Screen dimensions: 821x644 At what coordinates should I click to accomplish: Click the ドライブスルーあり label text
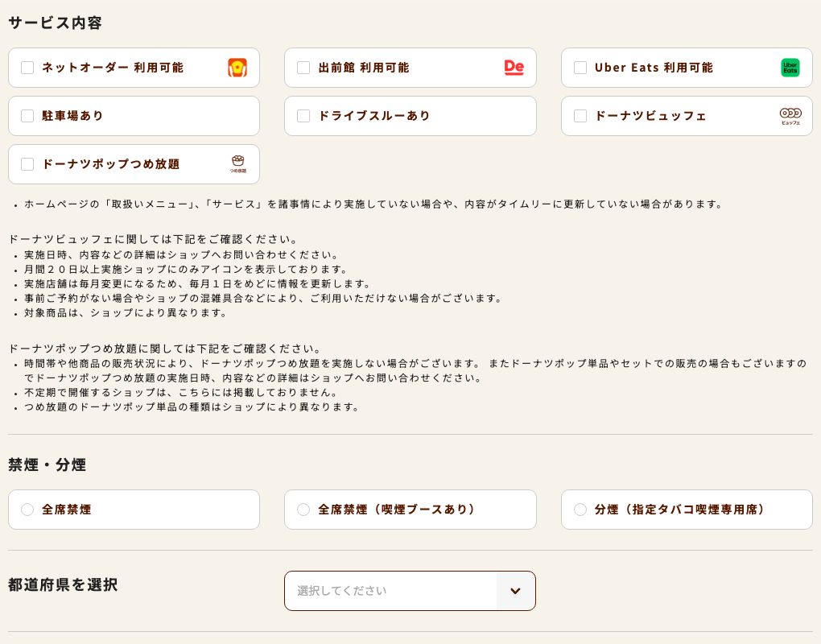pos(373,116)
